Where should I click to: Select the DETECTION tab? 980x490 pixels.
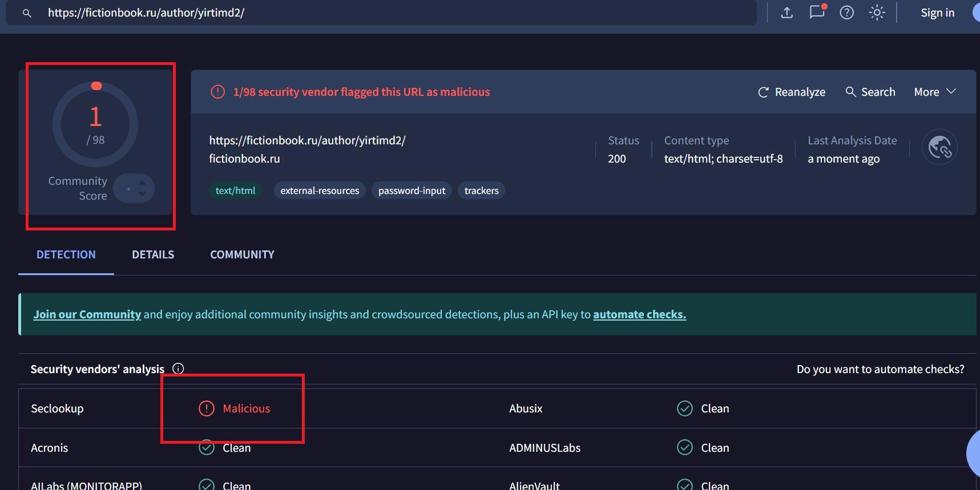[x=66, y=254]
